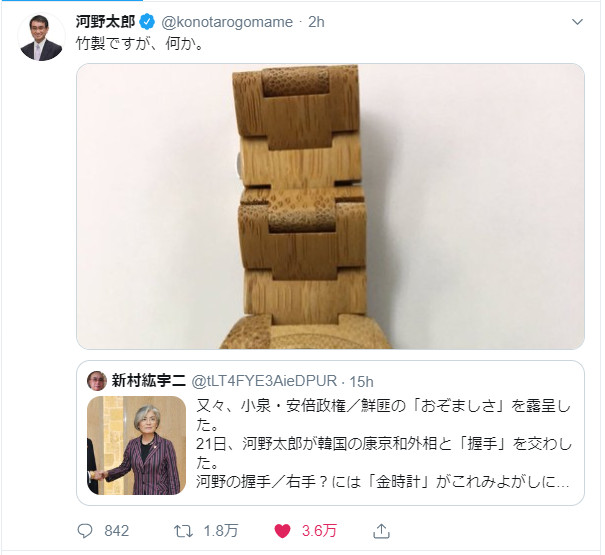Open the quoted tweet text starting 又々、小泉
Screen dimensions: 605x555
pyautogui.click(x=383, y=444)
